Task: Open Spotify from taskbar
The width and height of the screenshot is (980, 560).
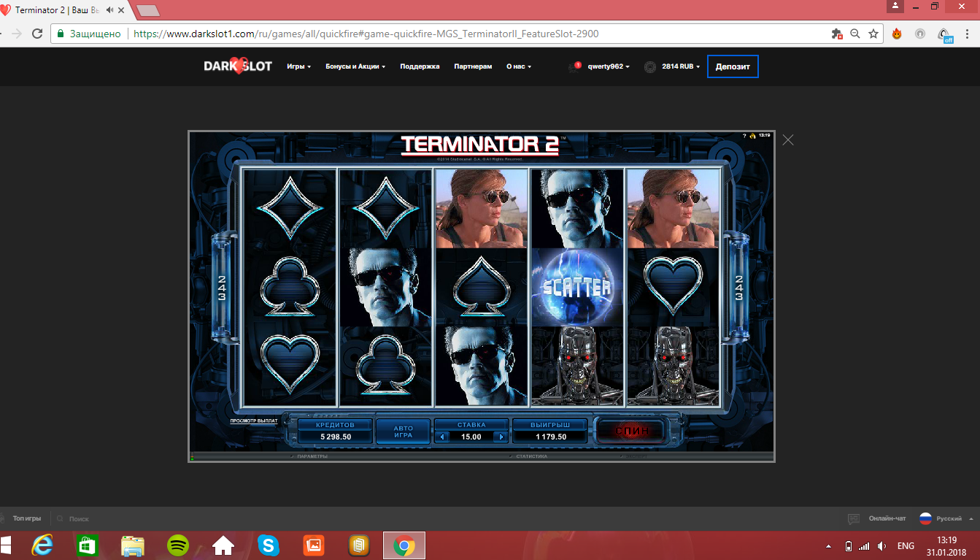Action: pos(178,545)
